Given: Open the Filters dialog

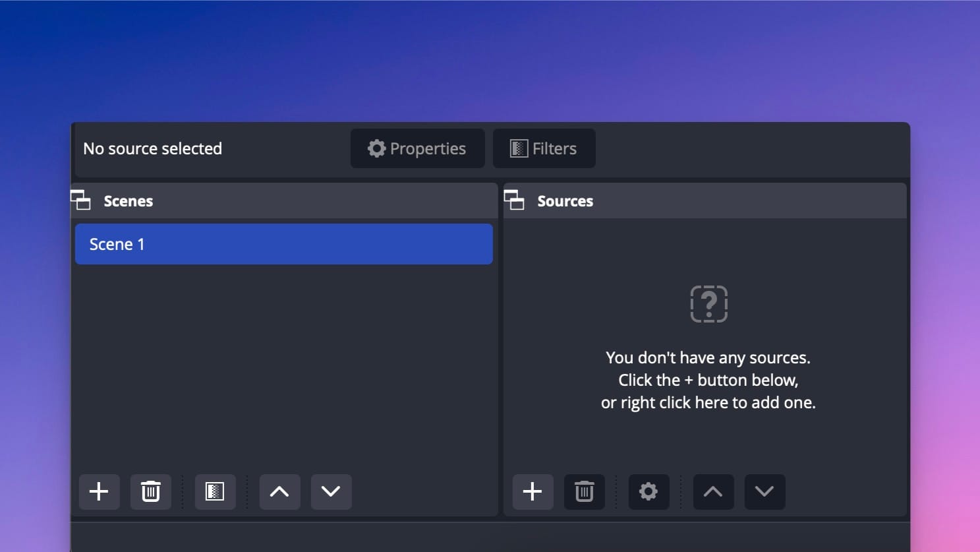Looking at the screenshot, I should point(544,148).
